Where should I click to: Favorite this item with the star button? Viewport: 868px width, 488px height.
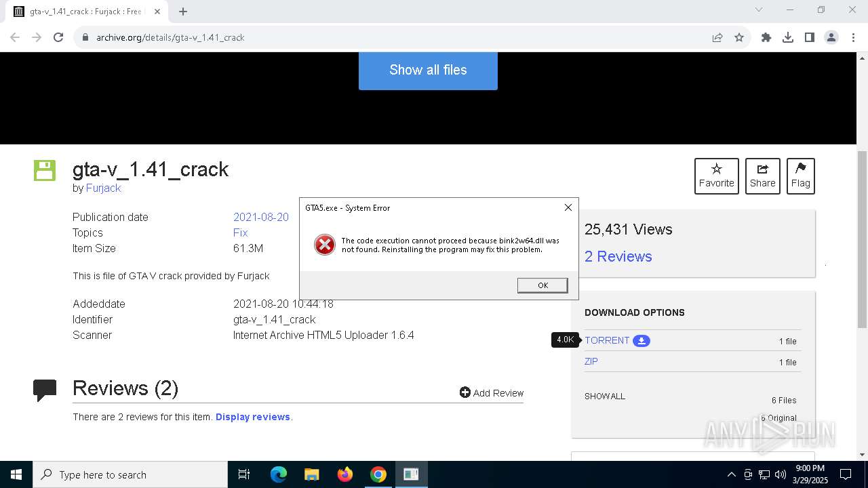(717, 176)
